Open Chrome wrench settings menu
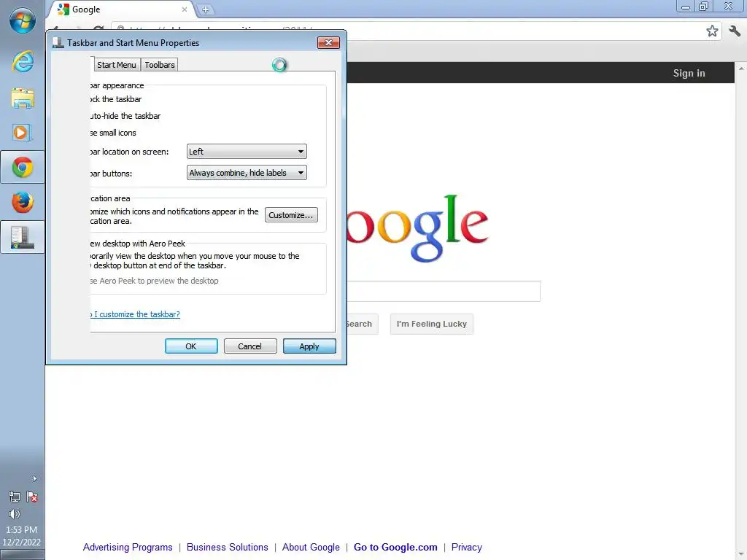This screenshot has width=747, height=560. (x=735, y=31)
